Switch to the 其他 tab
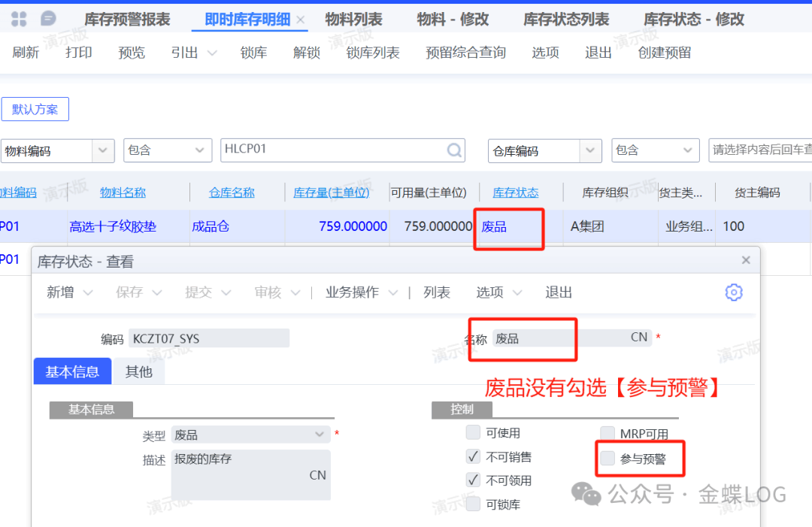Viewport: 812px width, 527px height. (138, 371)
